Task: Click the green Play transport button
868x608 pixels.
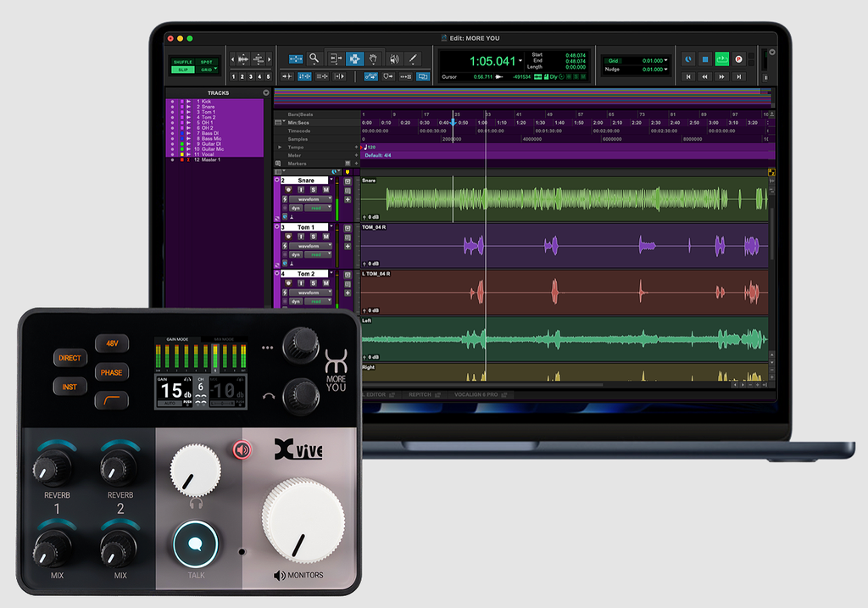Action: point(721,59)
